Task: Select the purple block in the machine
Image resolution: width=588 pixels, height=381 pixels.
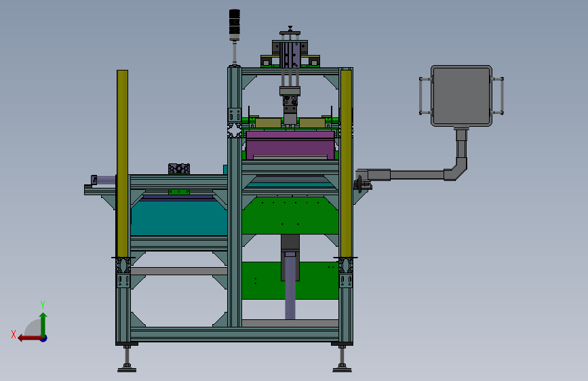Action: coord(290,145)
